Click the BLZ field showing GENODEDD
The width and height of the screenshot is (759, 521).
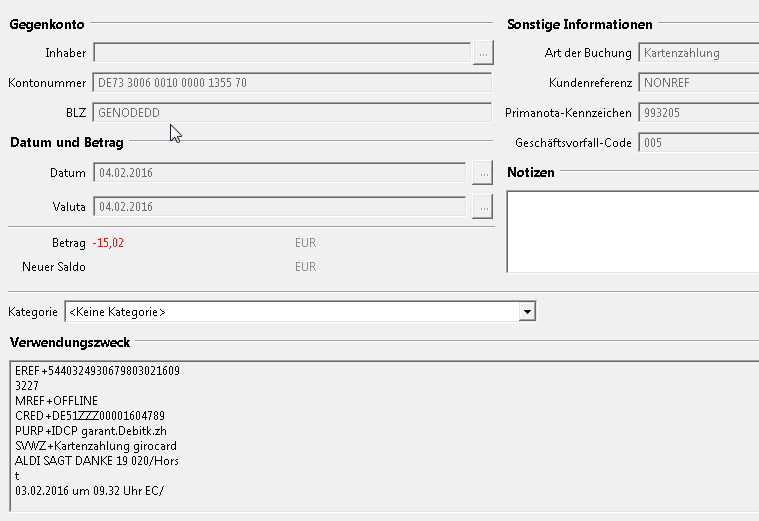[x=291, y=113]
